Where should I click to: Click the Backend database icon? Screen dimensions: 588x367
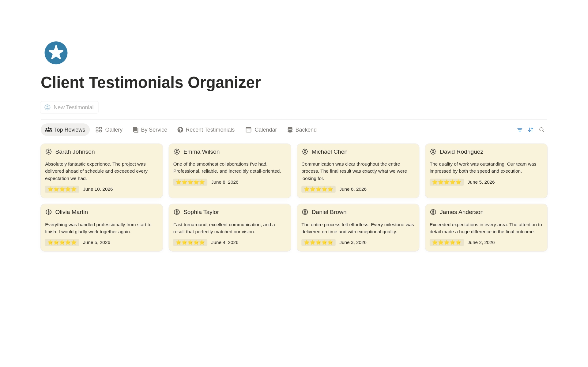[290, 130]
